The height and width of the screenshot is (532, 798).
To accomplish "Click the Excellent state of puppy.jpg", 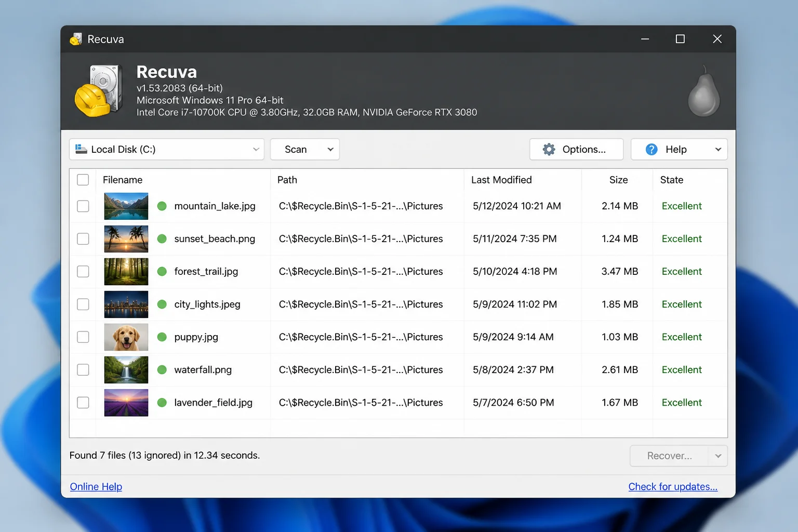I will pos(682,337).
